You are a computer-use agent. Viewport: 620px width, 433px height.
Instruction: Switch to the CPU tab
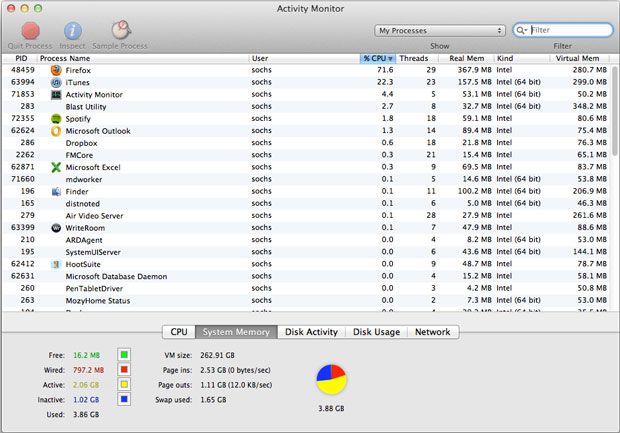pyautogui.click(x=179, y=332)
